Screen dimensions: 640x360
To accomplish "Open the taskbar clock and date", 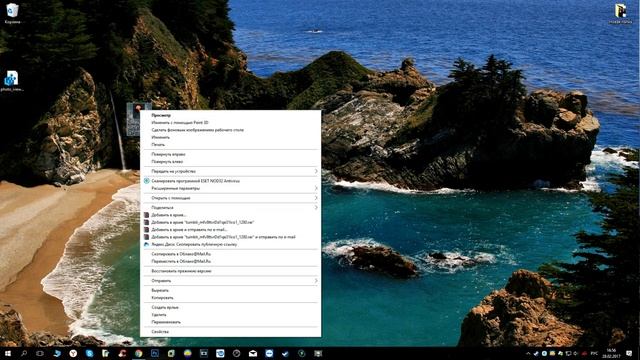I will (611, 353).
